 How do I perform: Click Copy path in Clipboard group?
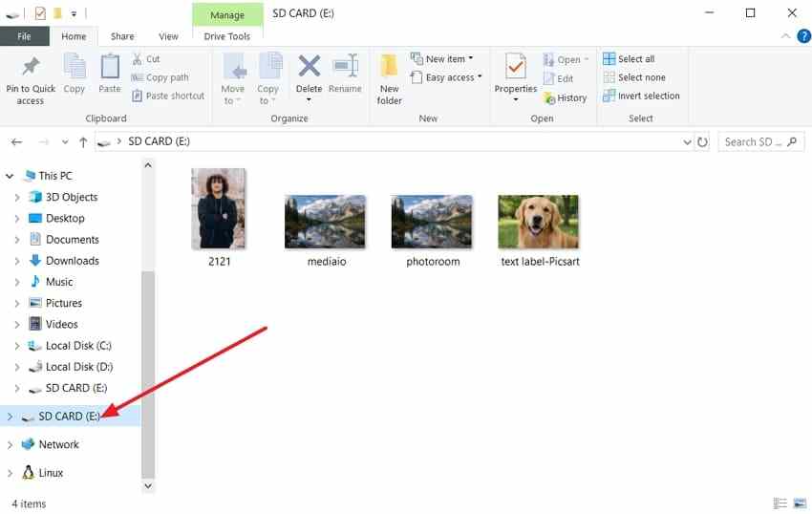point(160,77)
